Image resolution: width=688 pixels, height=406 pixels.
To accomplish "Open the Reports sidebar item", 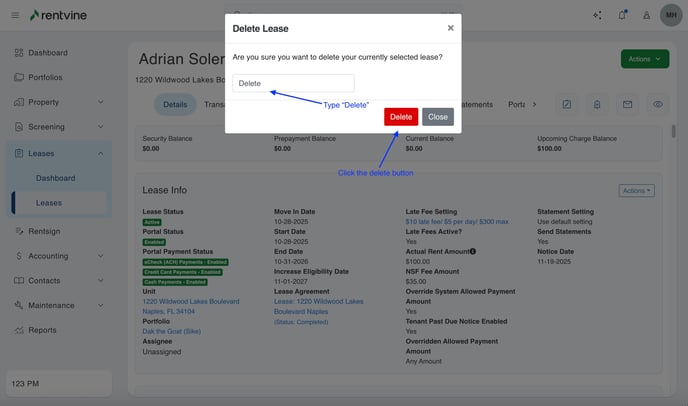I will pyautogui.click(x=42, y=330).
